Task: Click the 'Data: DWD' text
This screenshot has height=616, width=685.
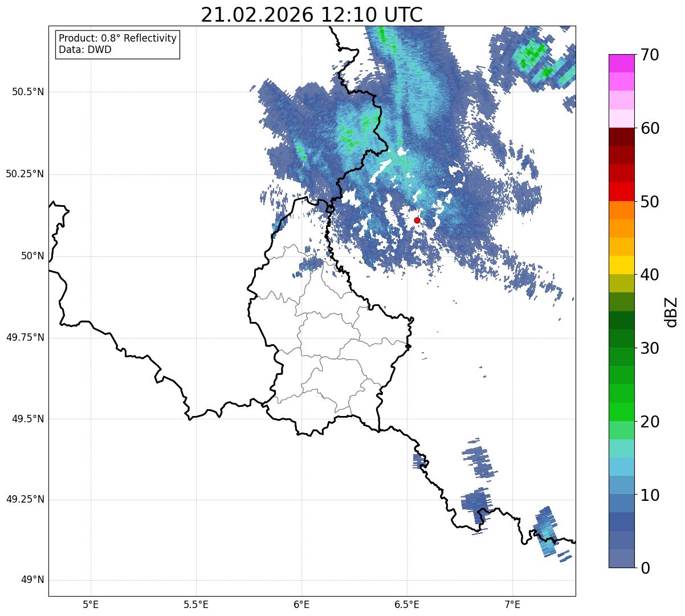Action: pos(85,50)
